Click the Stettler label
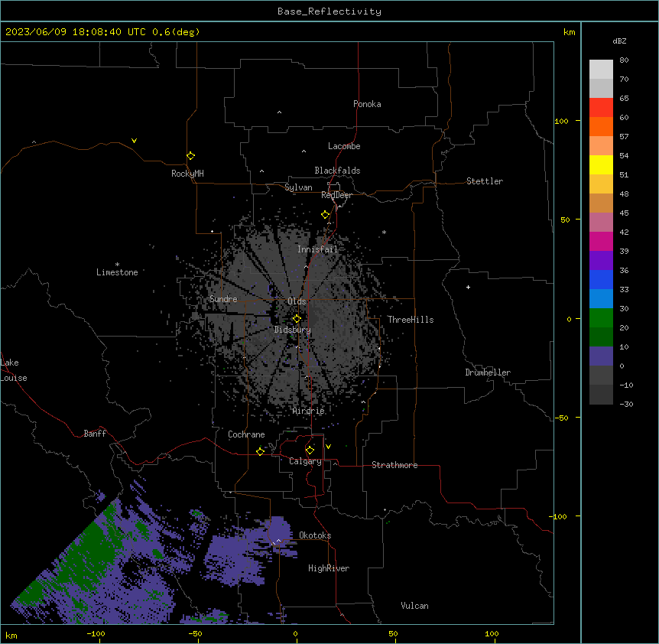 pos(485,181)
